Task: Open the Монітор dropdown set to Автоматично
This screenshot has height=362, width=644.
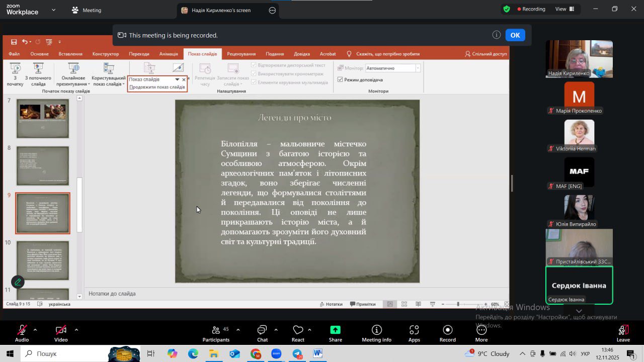Action: (392, 68)
